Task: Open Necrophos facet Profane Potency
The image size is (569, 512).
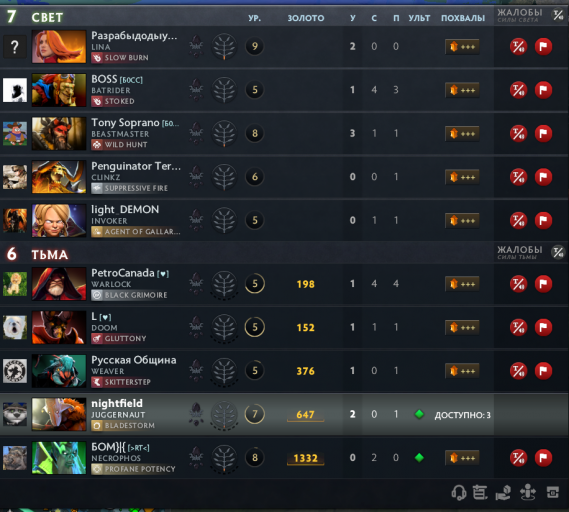Action: coord(134,469)
